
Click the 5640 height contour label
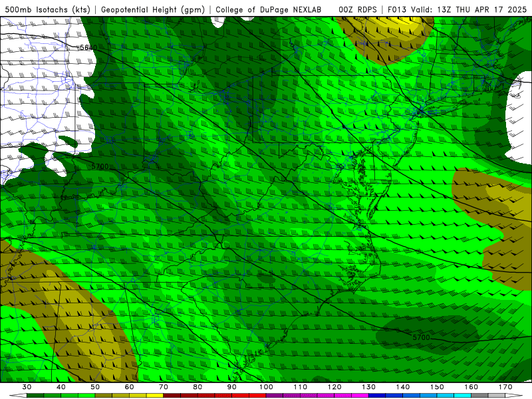click(x=88, y=47)
